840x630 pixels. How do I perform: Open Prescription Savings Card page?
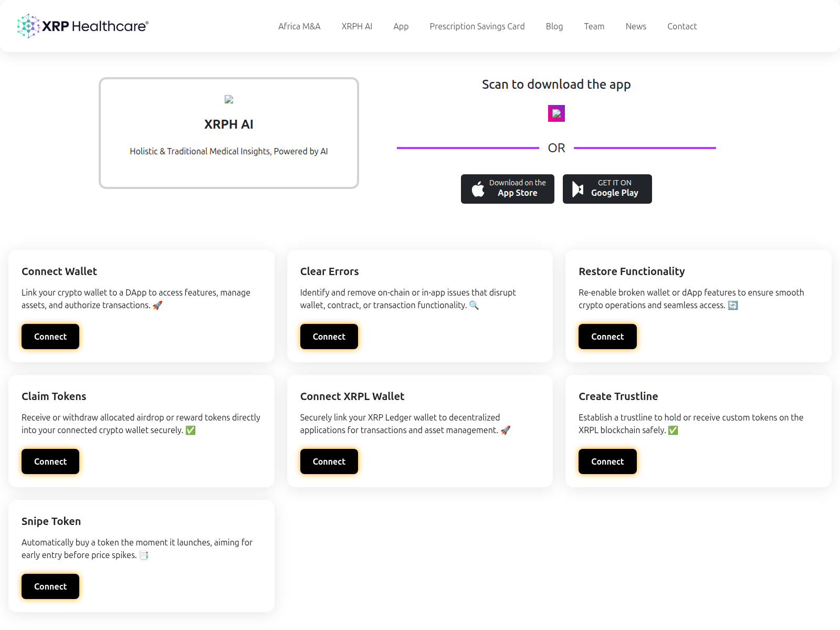coord(477,26)
